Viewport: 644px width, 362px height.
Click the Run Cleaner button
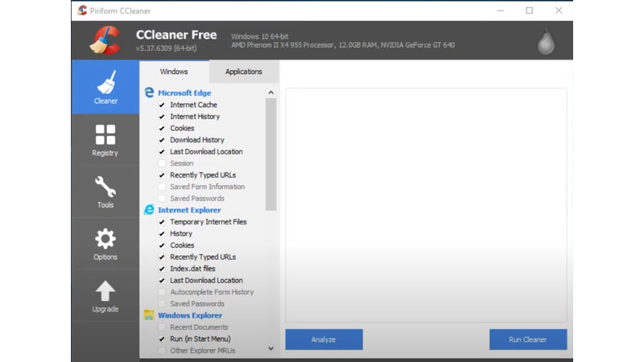[x=528, y=339]
